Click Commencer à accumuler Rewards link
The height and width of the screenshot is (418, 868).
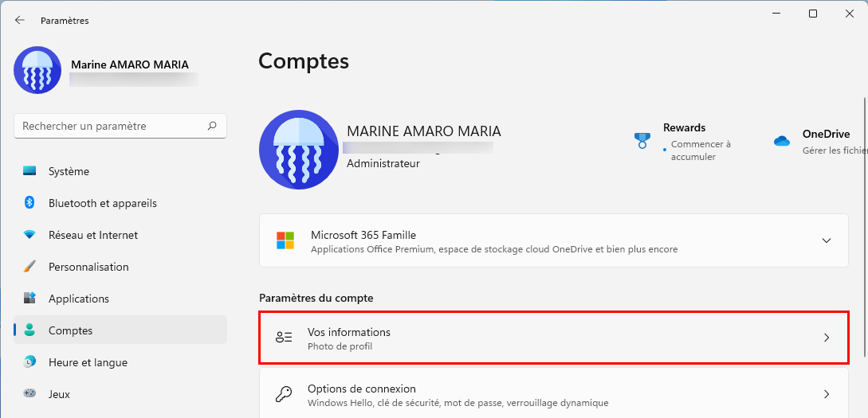(701, 150)
